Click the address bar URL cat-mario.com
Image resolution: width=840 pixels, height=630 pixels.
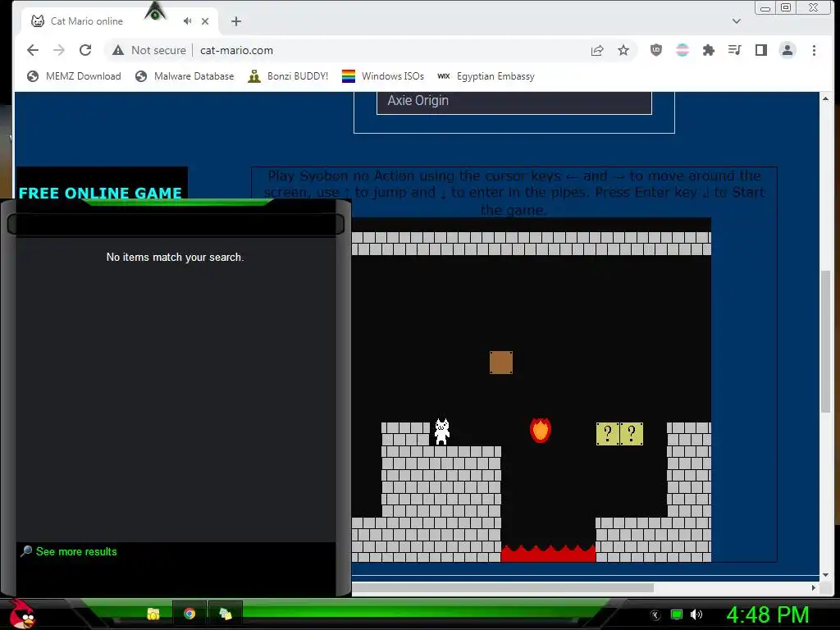(236, 50)
